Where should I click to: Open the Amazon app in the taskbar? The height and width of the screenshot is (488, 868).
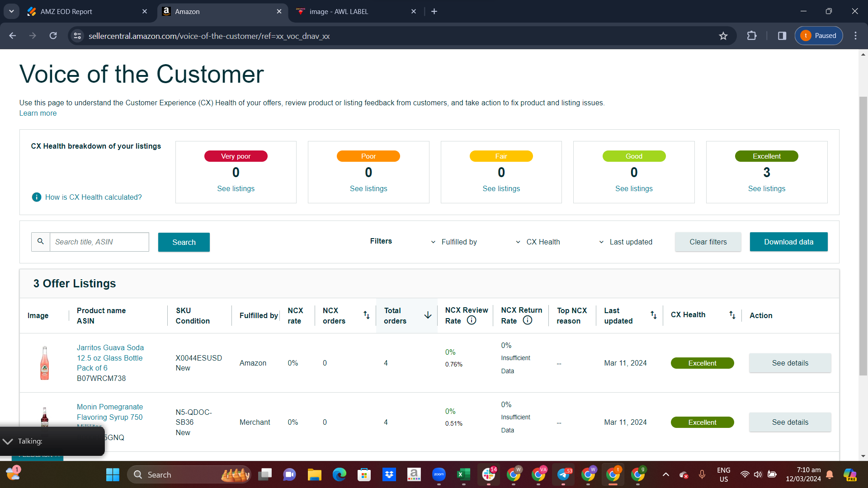pos(414,475)
